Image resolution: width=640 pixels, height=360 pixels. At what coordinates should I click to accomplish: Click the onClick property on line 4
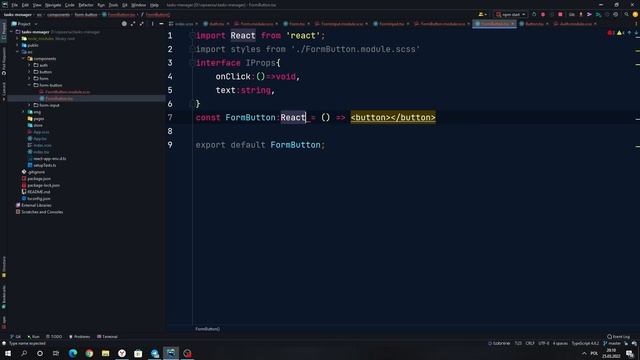tap(233, 77)
